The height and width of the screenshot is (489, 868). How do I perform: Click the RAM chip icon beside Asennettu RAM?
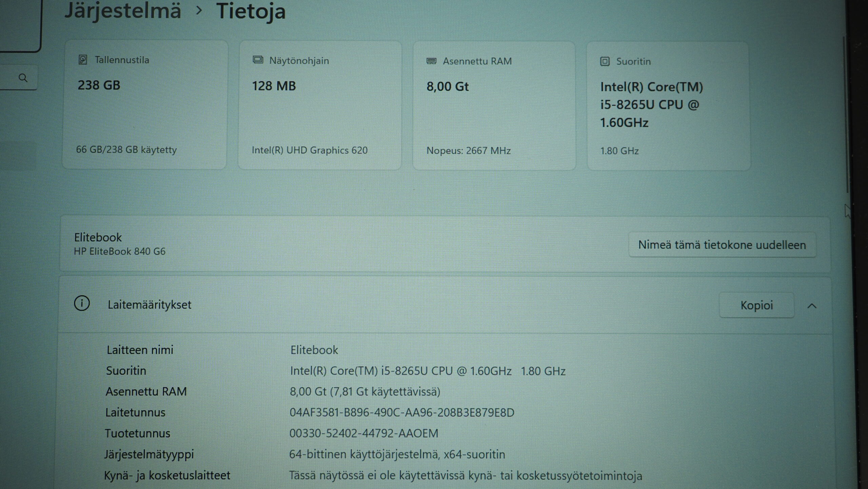click(x=431, y=61)
